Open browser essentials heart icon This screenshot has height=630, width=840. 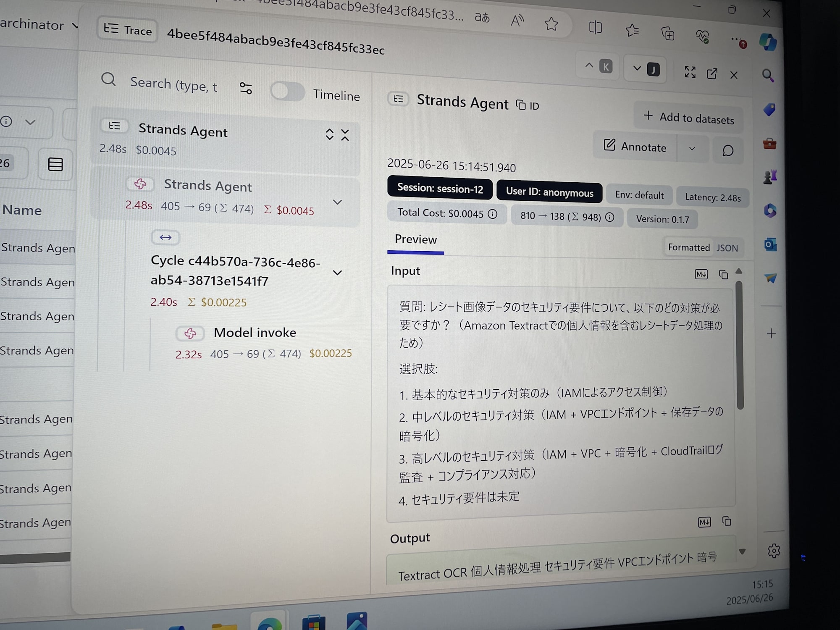pyautogui.click(x=702, y=37)
